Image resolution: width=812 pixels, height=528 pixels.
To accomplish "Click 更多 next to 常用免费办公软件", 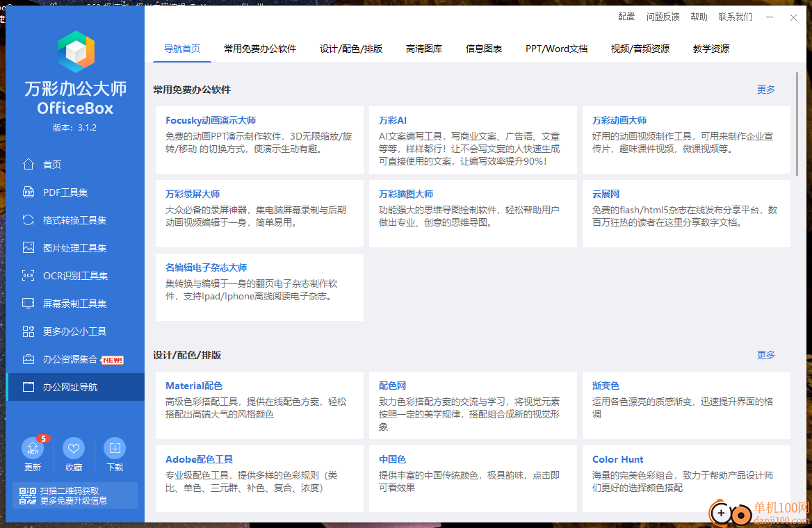I will point(766,90).
